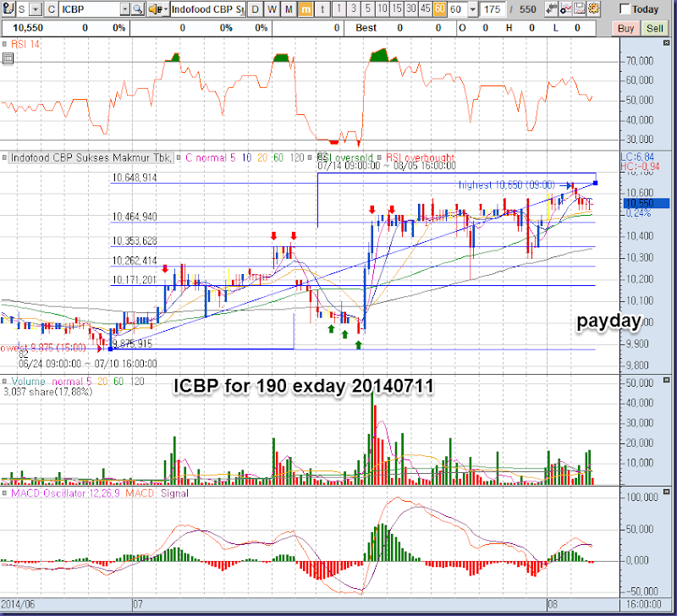The image size is (677, 616).
Task: Click the Signal legend label
Action: [174, 493]
